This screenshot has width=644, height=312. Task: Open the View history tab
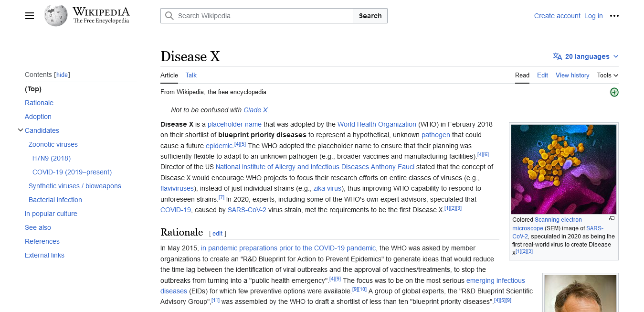(572, 75)
